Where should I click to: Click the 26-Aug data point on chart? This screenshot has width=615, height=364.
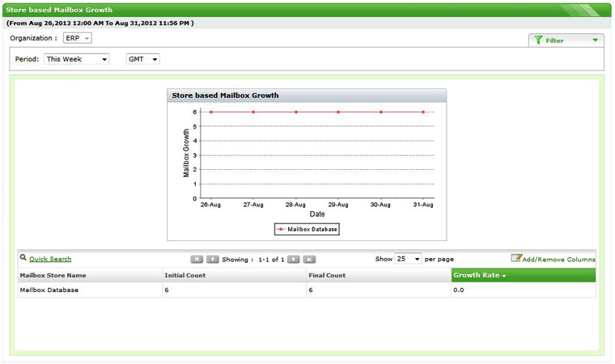pos(211,112)
